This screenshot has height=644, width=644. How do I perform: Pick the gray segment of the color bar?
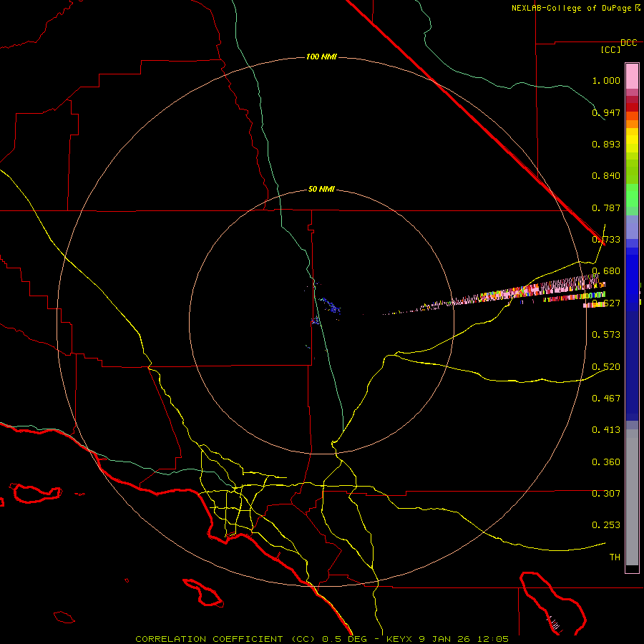[x=632, y=497]
